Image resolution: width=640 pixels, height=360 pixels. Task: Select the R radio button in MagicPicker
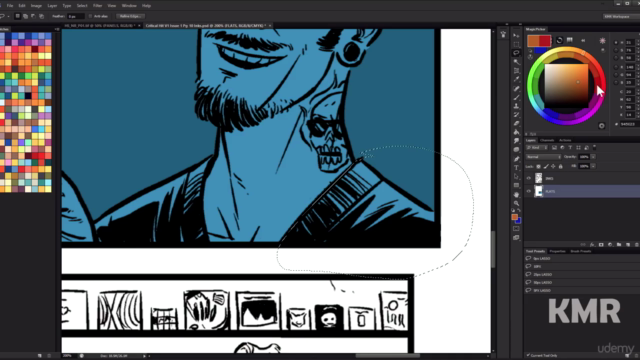(x=616, y=67)
